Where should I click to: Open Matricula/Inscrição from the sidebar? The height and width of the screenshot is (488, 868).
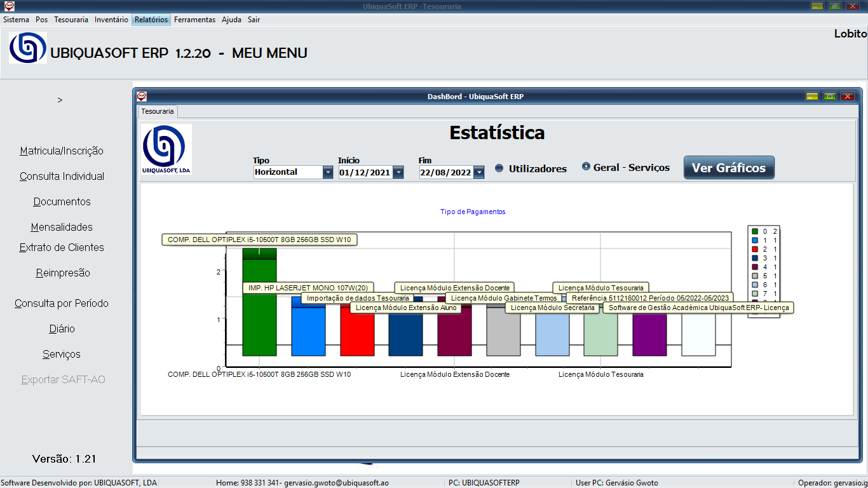[62, 151]
